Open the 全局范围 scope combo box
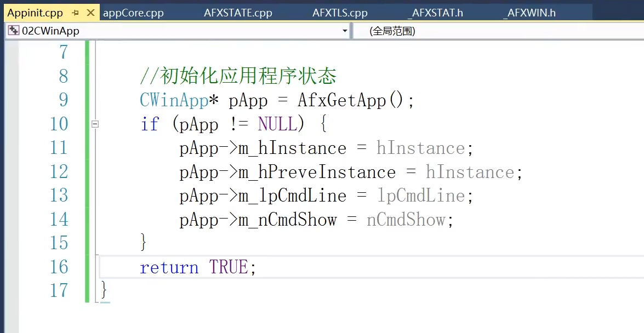644x333 pixels. pos(498,31)
